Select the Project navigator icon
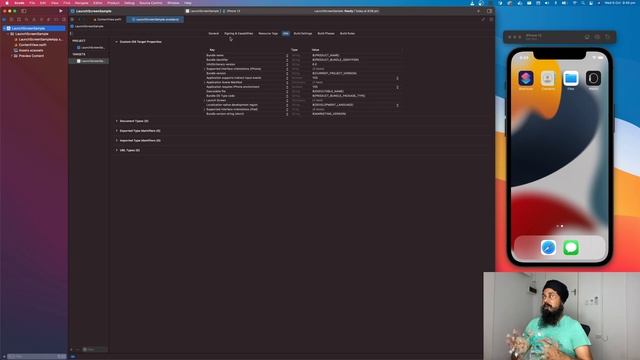 pos(4,19)
